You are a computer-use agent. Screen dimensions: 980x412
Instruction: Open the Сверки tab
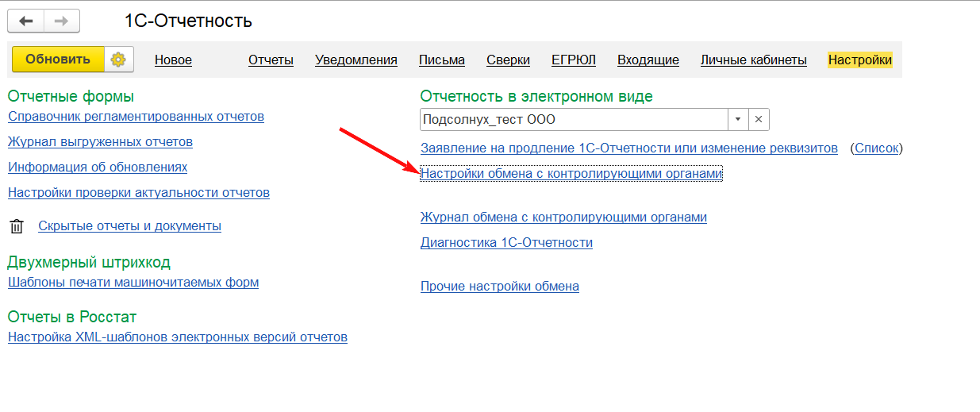click(509, 60)
